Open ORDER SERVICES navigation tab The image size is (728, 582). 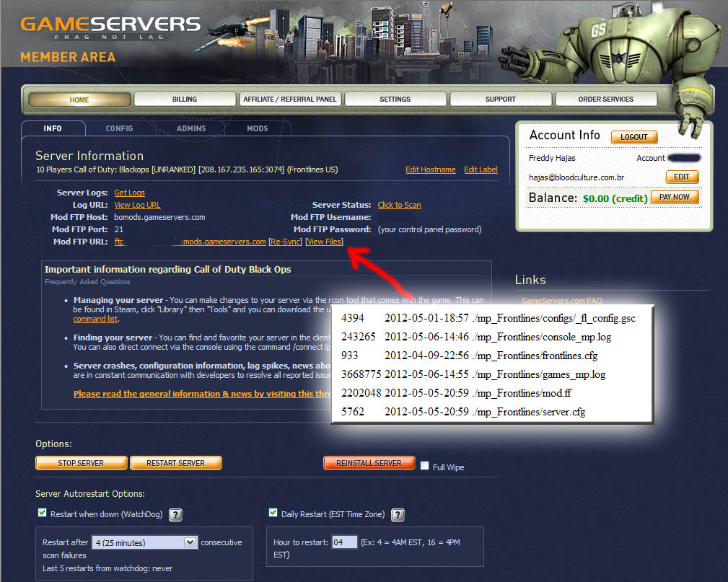coord(606,100)
